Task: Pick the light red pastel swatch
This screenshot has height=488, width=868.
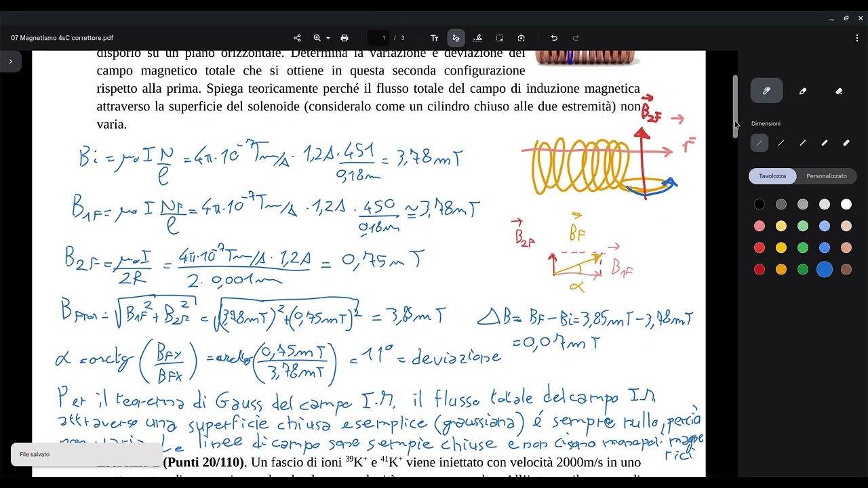Action: [x=759, y=226]
